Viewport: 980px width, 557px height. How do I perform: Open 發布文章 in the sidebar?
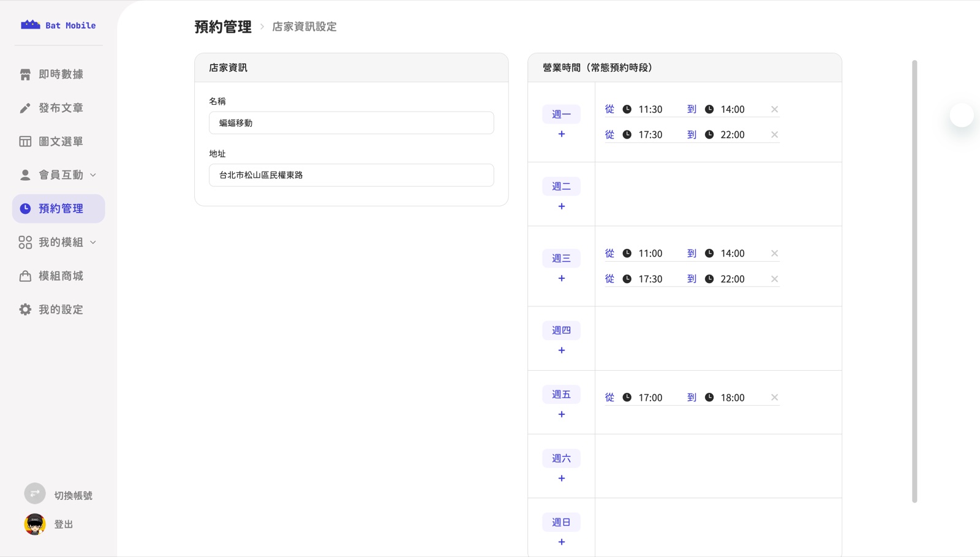click(58, 108)
